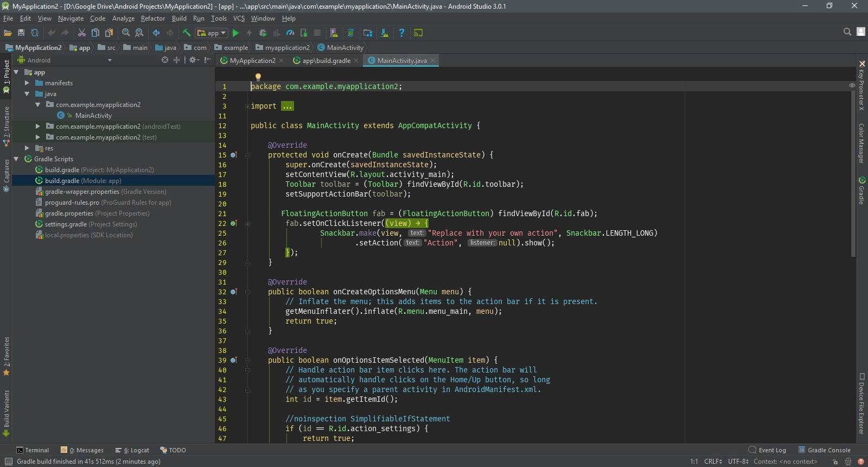Change the UTF-8 file encoding
The image size is (868, 467).
[738, 462]
